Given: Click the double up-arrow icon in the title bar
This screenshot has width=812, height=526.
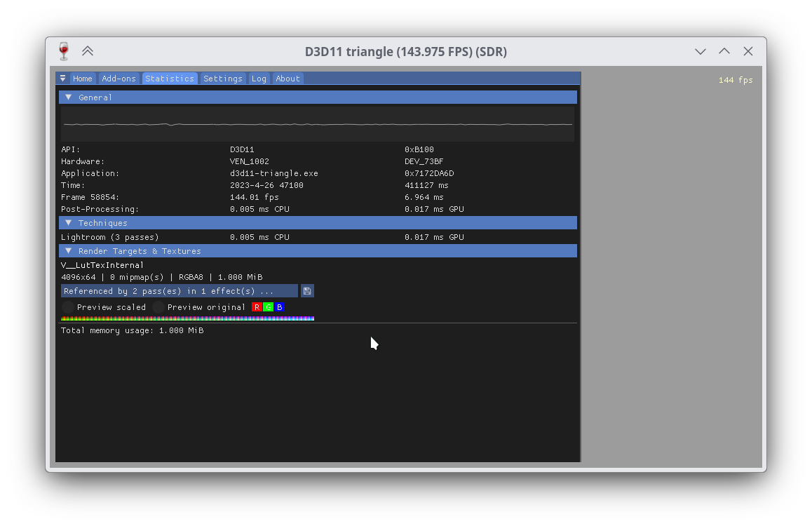Looking at the screenshot, I should coord(87,50).
